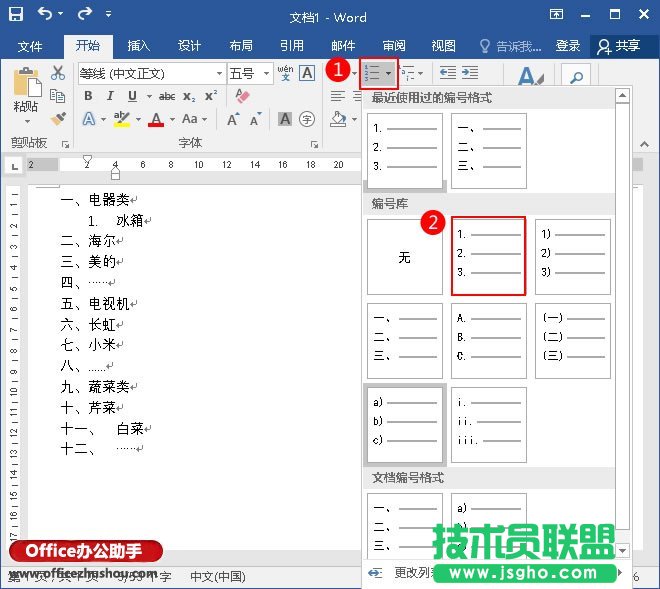
Task: Select recent Chinese numeral 一、二、三、 format
Action: [489, 151]
